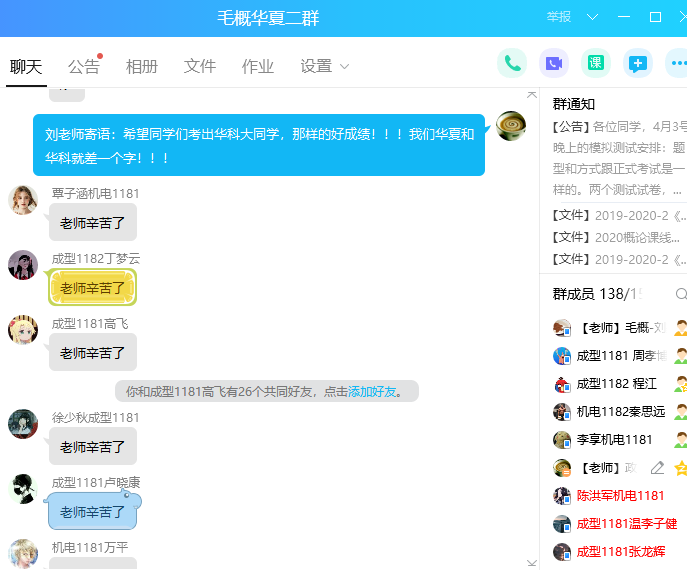Click the 举报 report button
Screen dimensions: 687x570
[x=559, y=17]
